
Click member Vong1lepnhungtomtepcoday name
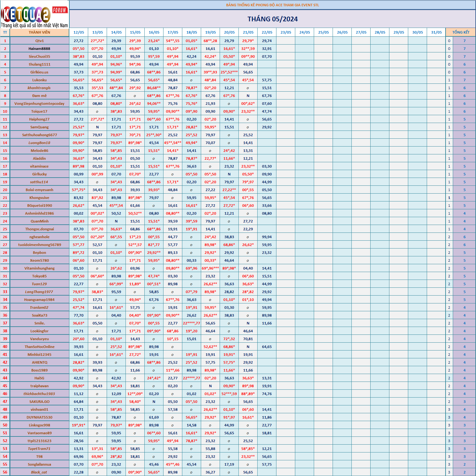40,104
